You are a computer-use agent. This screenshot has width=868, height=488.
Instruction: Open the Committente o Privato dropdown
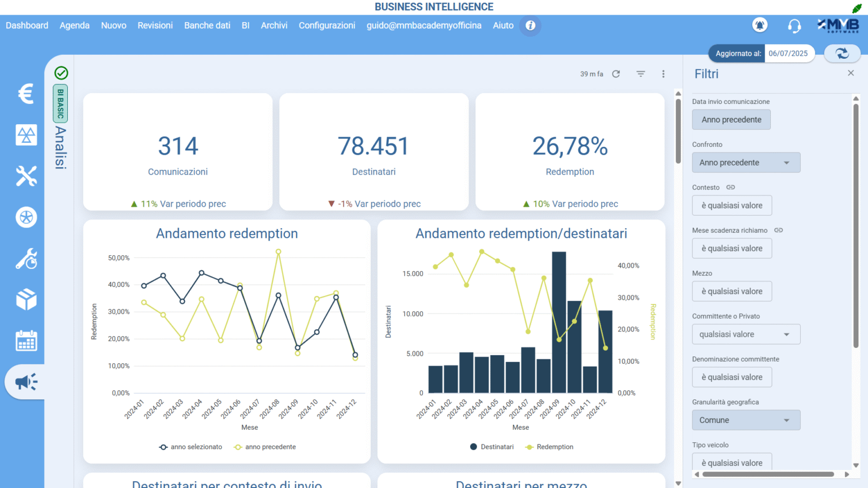[746, 334]
